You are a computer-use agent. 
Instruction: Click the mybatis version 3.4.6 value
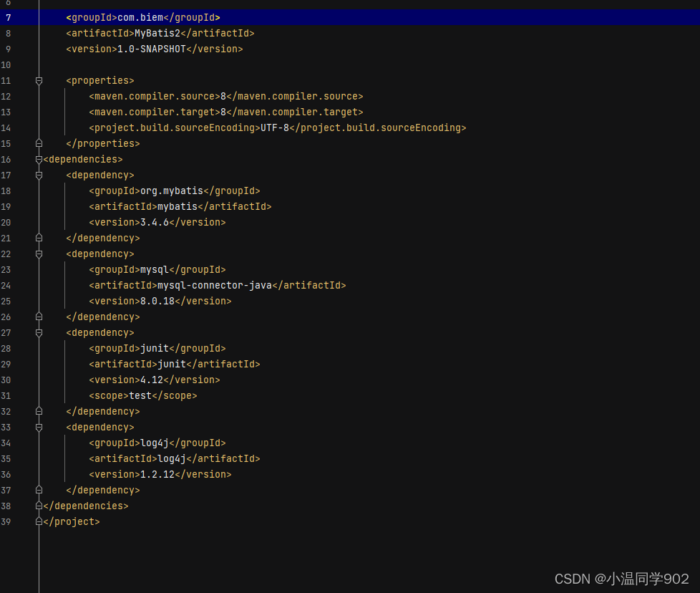pyautogui.click(x=162, y=222)
